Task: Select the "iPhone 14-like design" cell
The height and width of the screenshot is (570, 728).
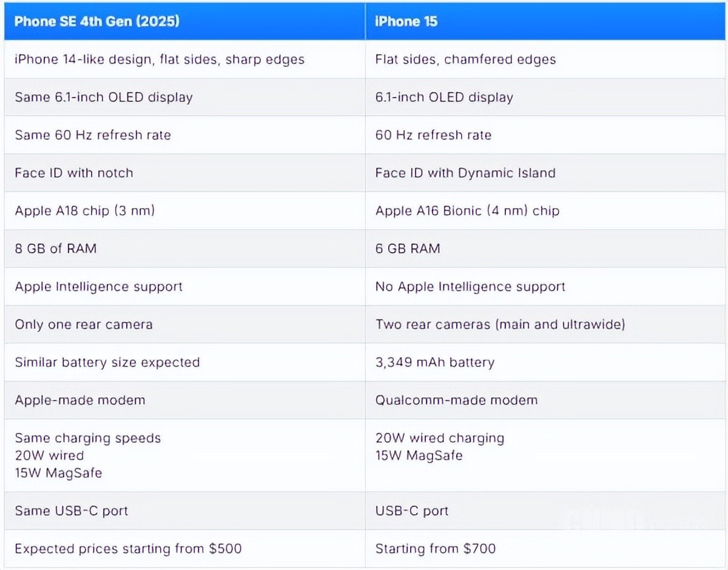Action: (x=160, y=59)
